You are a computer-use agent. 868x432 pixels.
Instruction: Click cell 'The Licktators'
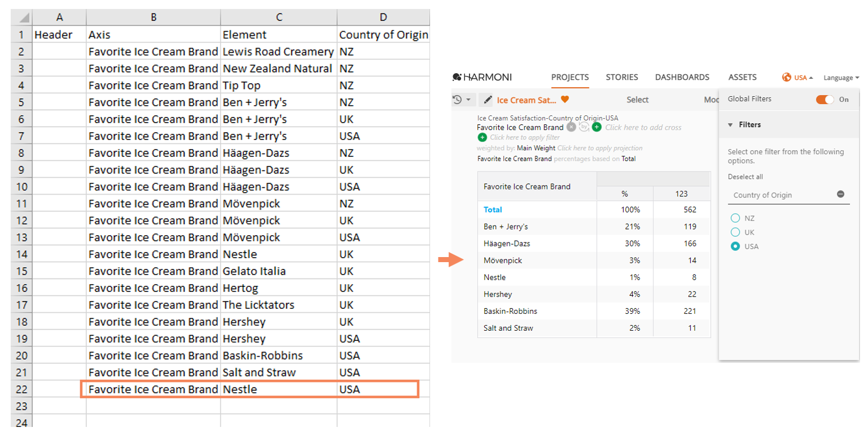279,305
